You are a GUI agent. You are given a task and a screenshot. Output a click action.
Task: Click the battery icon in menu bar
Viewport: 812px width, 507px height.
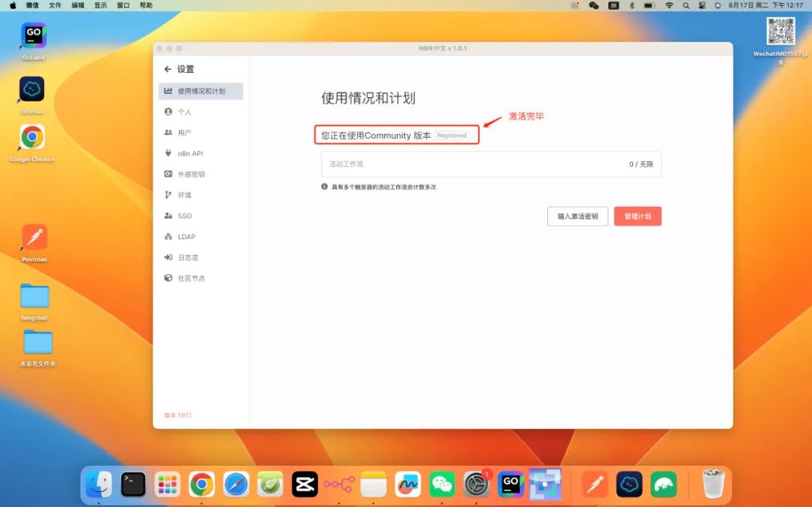tap(650, 5)
